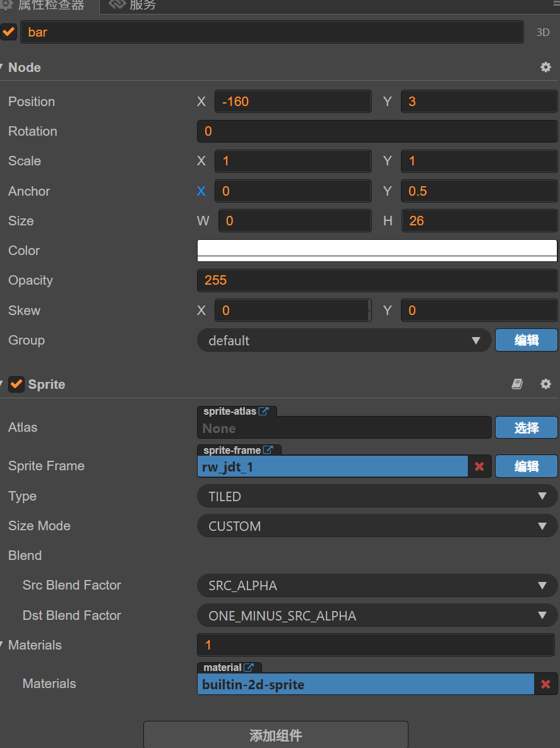Click the sprite-frame locate link icon
The height and width of the screenshot is (748, 560).
[268, 451]
